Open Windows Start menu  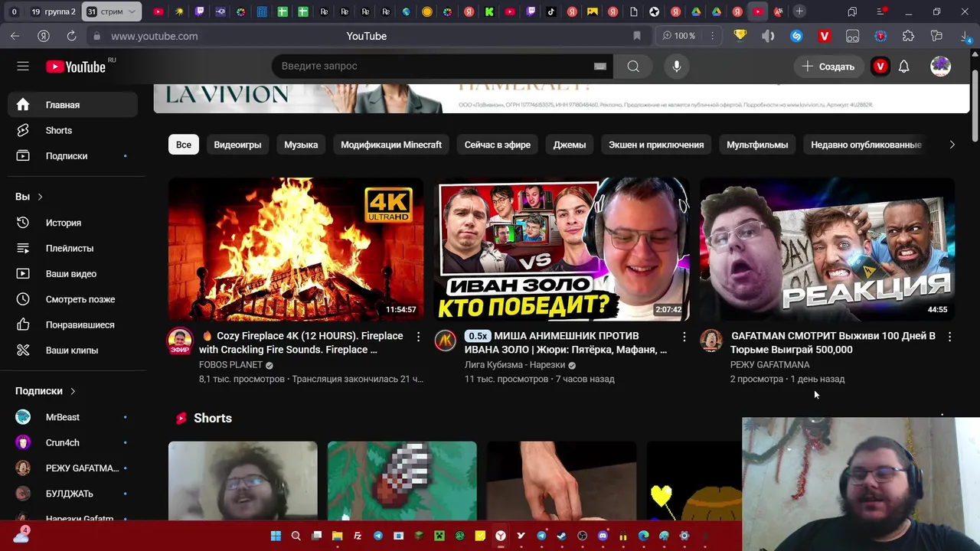coord(276,536)
